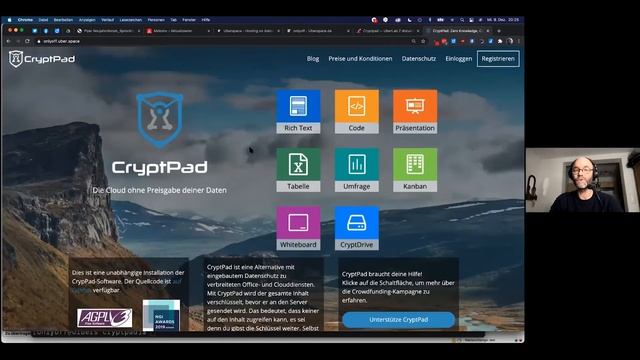Start an Umfrage poll tile
640x360 pixels.
357,170
